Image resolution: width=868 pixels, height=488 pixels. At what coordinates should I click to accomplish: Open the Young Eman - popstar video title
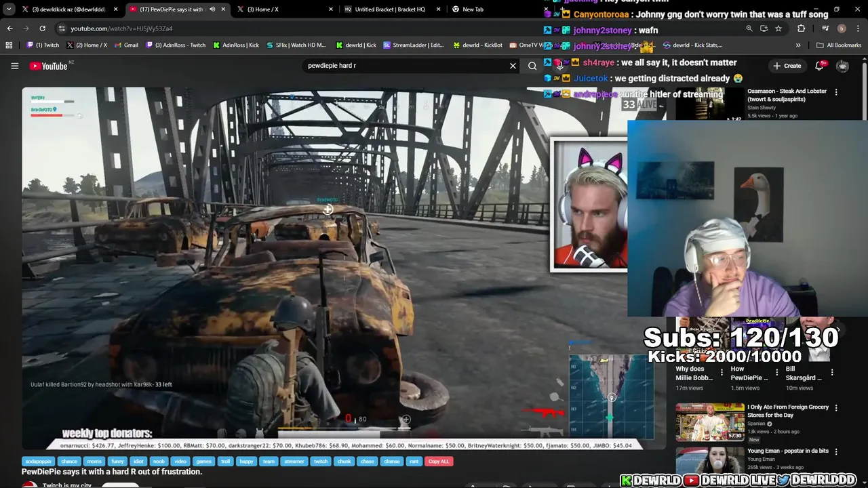788,451
